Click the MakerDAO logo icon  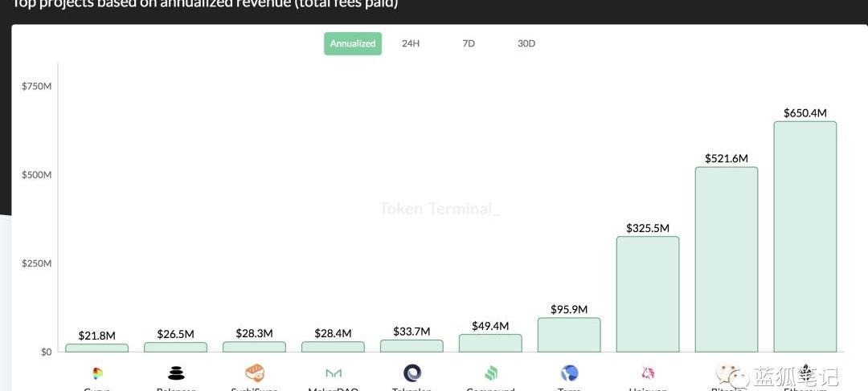coord(334,373)
